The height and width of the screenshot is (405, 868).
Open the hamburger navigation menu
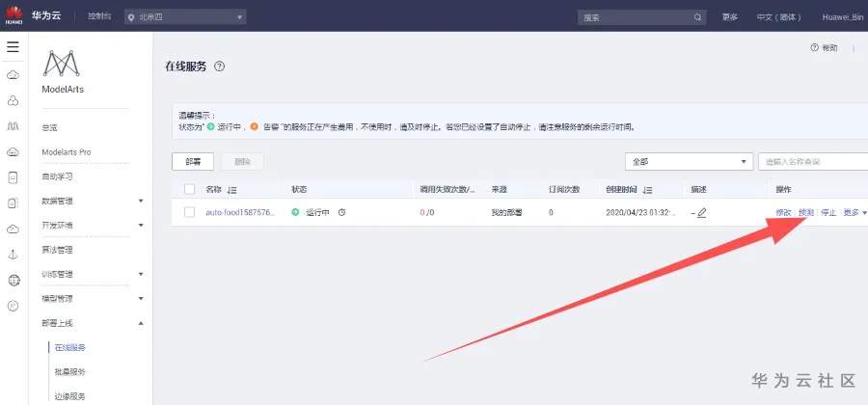(13, 46)
